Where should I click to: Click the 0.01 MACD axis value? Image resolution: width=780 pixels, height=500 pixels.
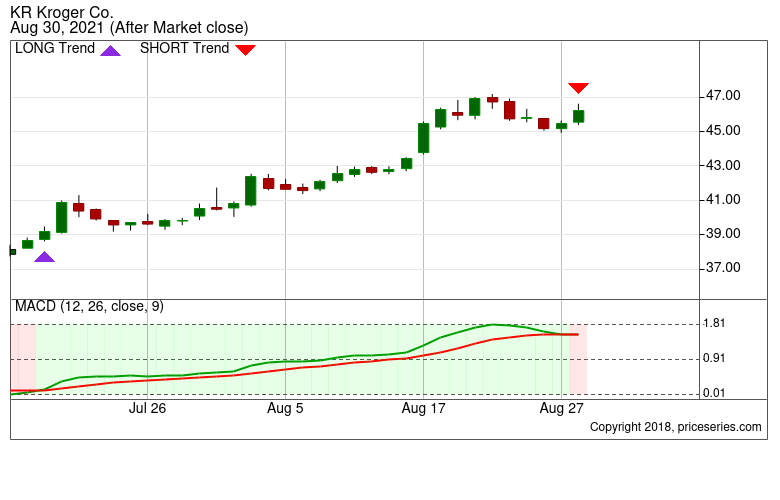point(714,393)
